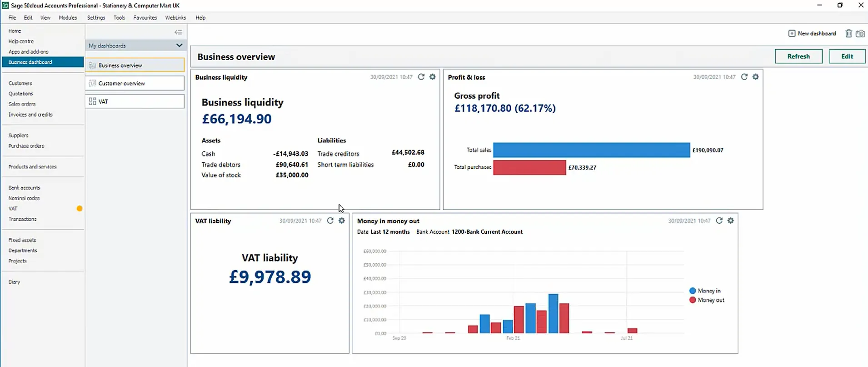The width and height of the screenshot is (868, 367).
Task: Go to Customers in navigation
Action: pos(20,83)
